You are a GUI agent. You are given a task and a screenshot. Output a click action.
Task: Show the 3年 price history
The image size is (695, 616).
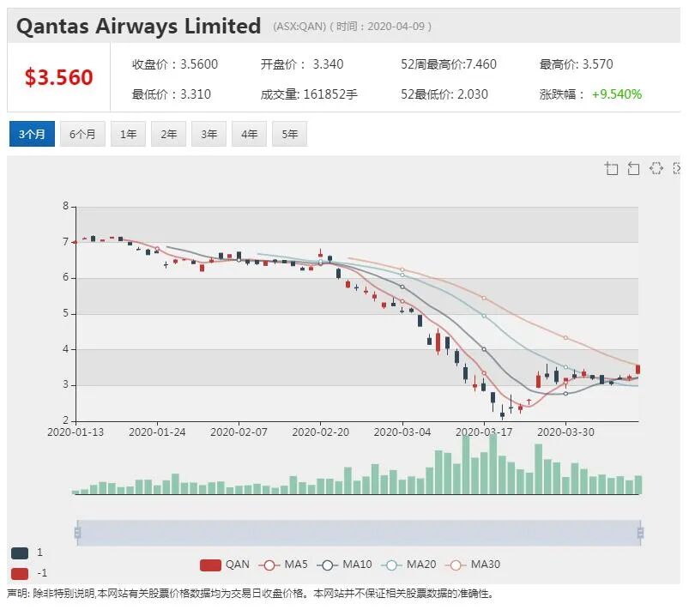click(208, 134)
